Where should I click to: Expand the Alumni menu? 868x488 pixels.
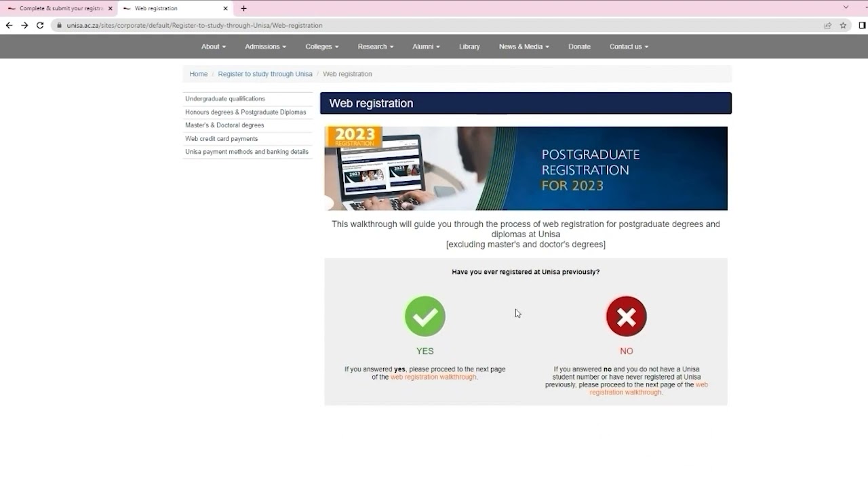point(426,47)
